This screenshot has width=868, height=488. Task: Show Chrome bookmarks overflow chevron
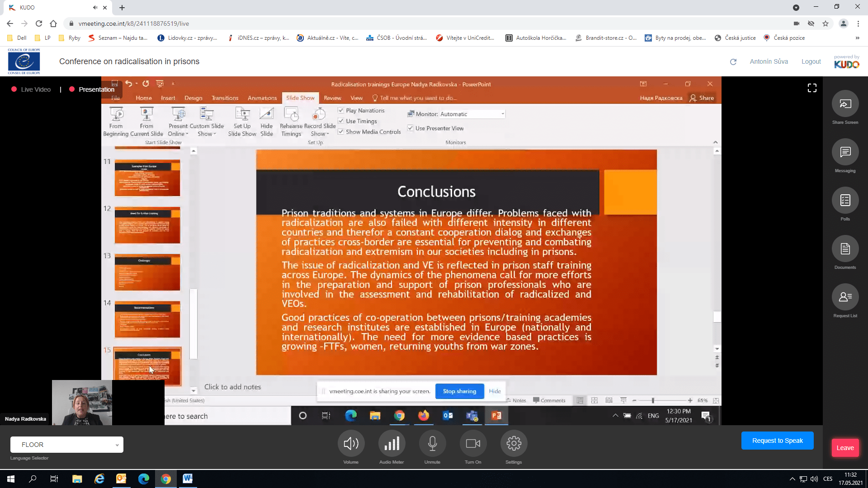[857, 38]
